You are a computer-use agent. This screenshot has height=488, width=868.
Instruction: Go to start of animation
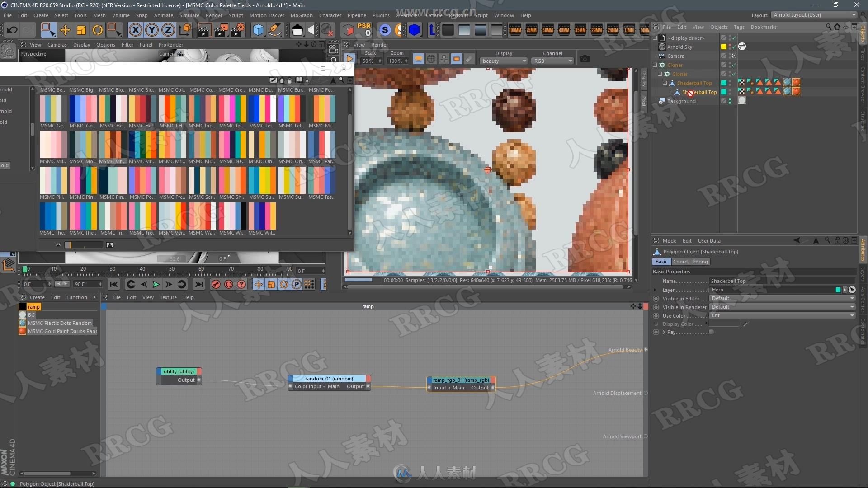pos(114,284)
